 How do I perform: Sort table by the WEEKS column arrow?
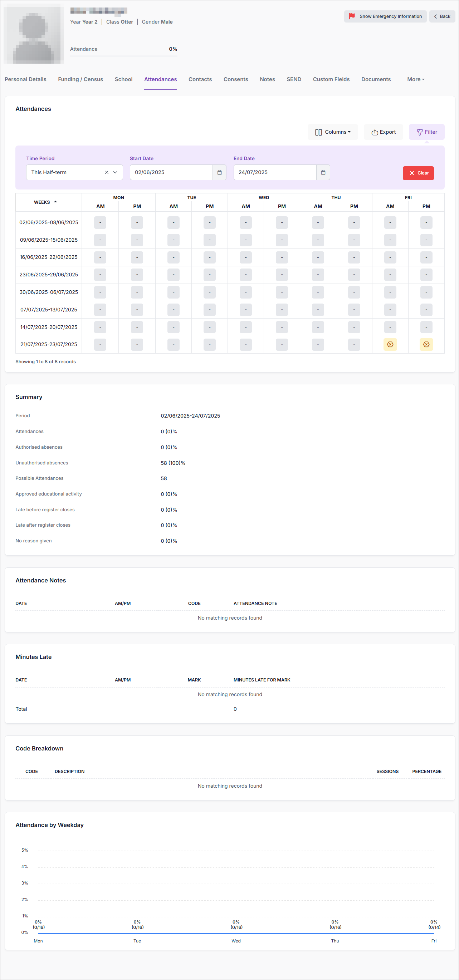pyautogui.click(x=55, y=202)
